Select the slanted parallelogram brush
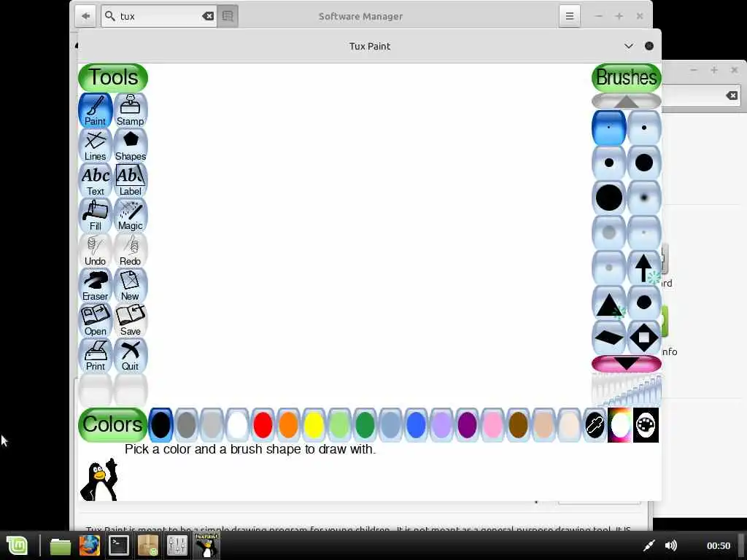747x560 pixels. point(609,338)
